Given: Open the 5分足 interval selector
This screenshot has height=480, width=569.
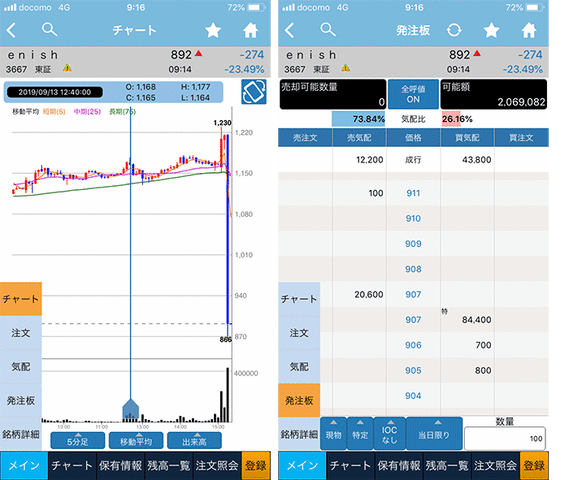Looking at the screenshot, I should pos(78,441).
